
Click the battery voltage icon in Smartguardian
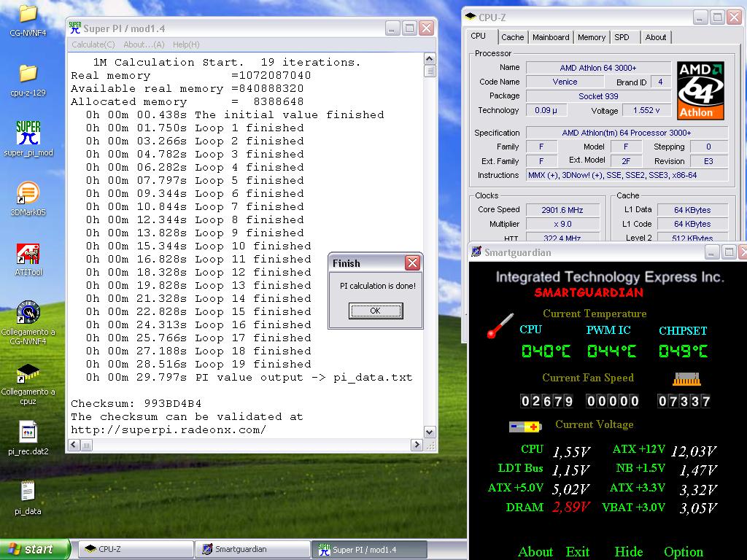525,427
